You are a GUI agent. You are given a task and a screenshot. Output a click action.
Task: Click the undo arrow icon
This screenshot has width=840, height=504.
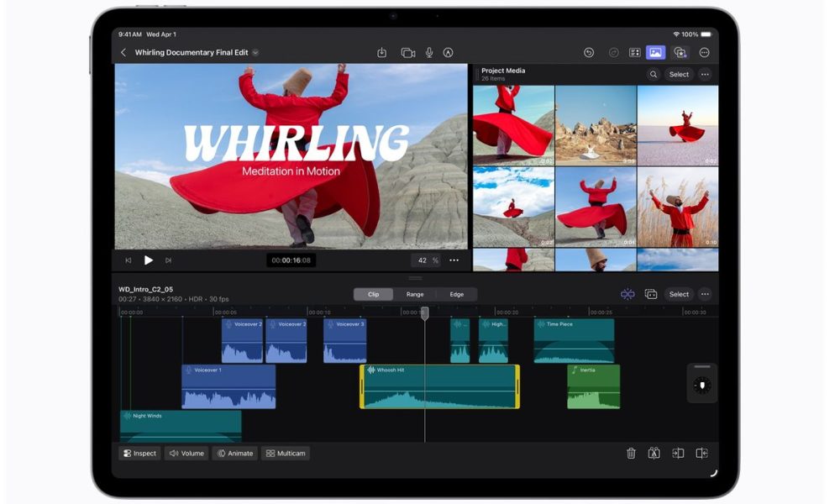click(589, 52)
